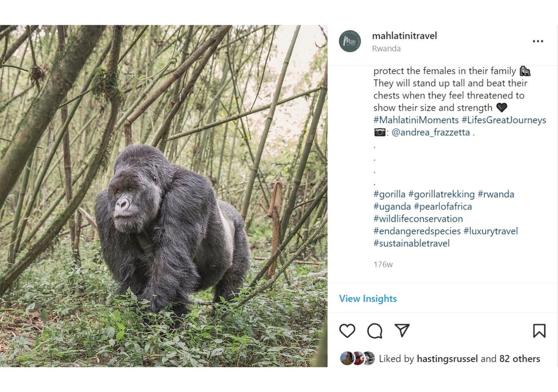Image resolution: width=558 pixels, height=392 pixels.
Task: Open hastingsrussel's profile from the likes
Action: click(447, 359)
